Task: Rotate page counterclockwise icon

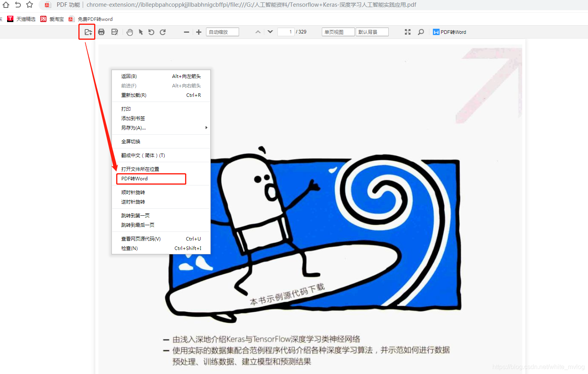Action: [151, 32]
